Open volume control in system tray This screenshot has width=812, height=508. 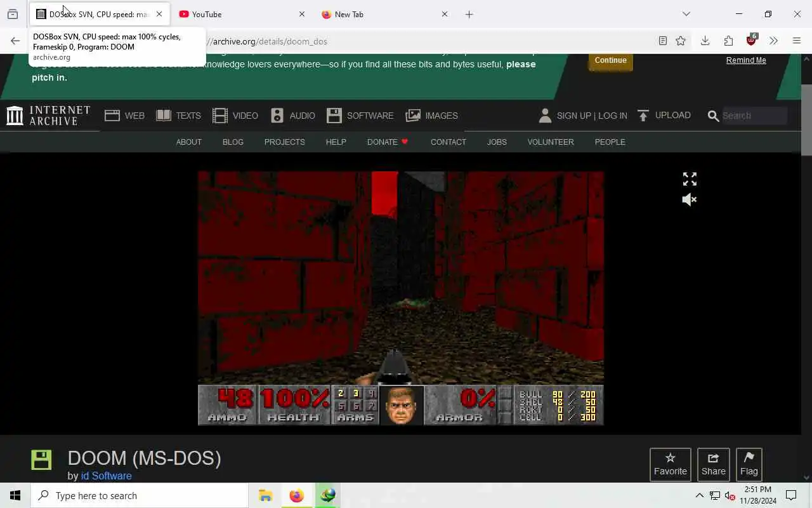tap(730, 495)
